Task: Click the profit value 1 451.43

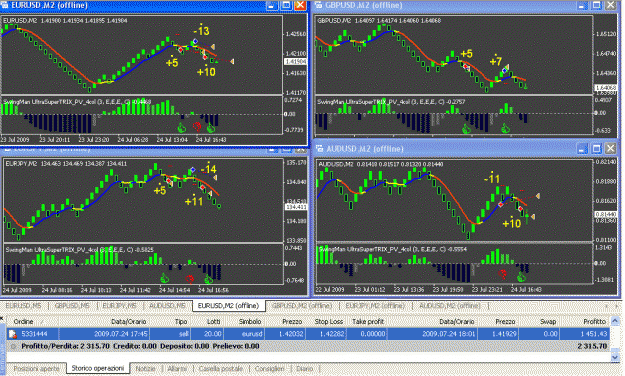Action: click(594, 334)
